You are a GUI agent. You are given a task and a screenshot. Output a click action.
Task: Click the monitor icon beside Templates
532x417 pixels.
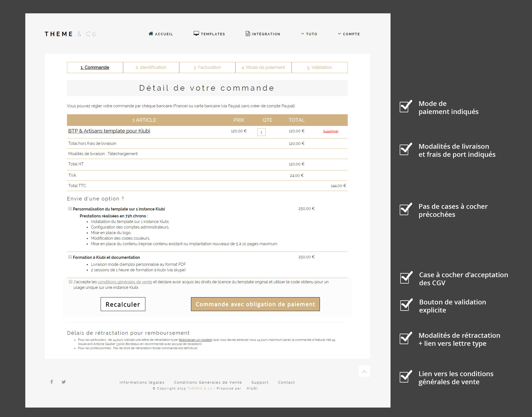click(x=196, y=34)
